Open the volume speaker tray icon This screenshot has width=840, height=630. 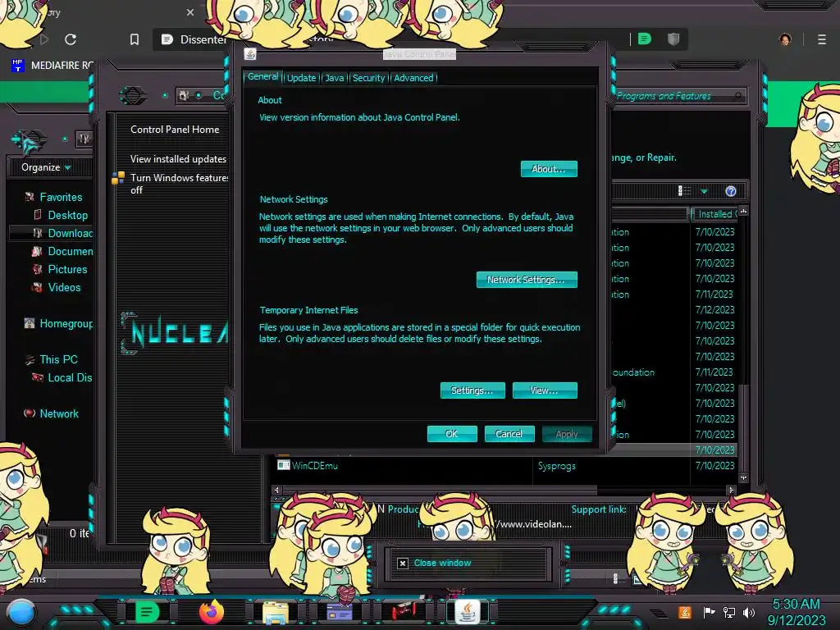(x=749, y=612)
